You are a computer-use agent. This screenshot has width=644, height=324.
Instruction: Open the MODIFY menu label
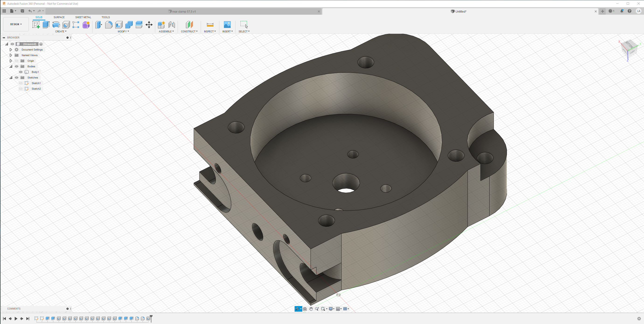[x=123, y=31]
